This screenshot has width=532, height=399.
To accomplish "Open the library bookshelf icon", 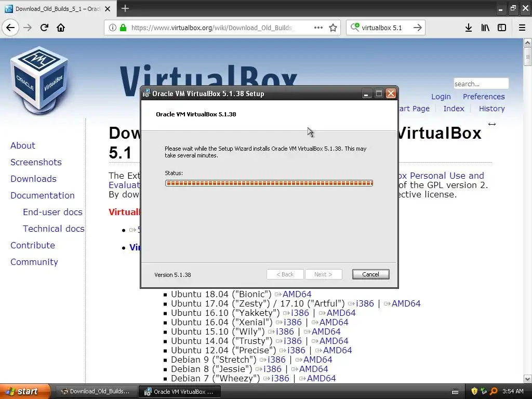I will [485, 28].
